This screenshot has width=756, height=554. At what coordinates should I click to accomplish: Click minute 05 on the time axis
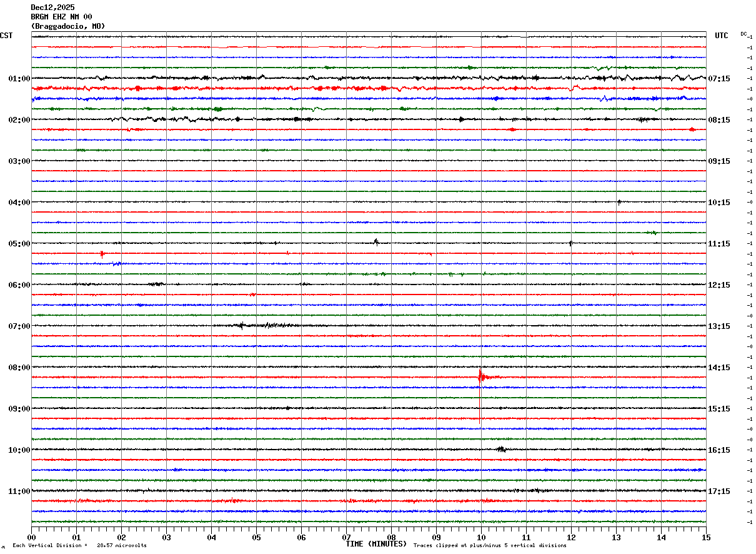[256, 538]
